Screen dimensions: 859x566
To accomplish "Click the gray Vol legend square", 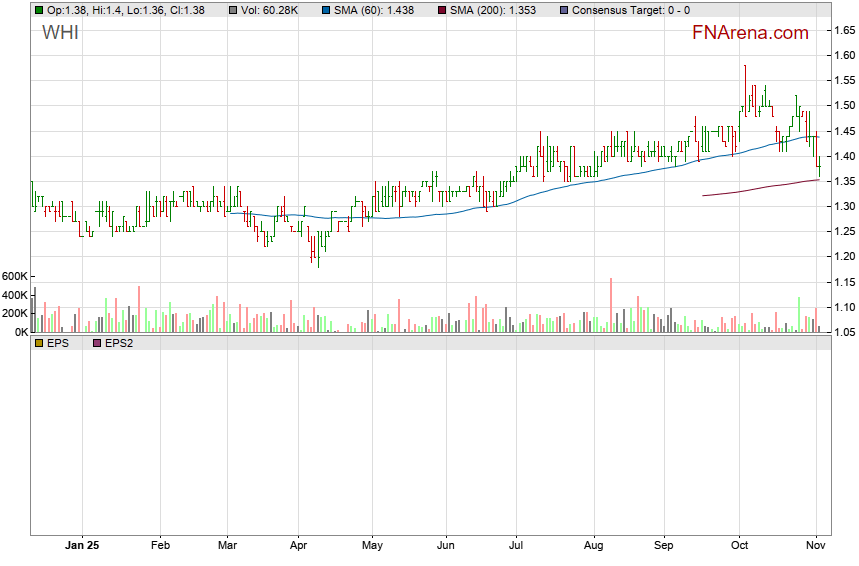I will (233, 10).
